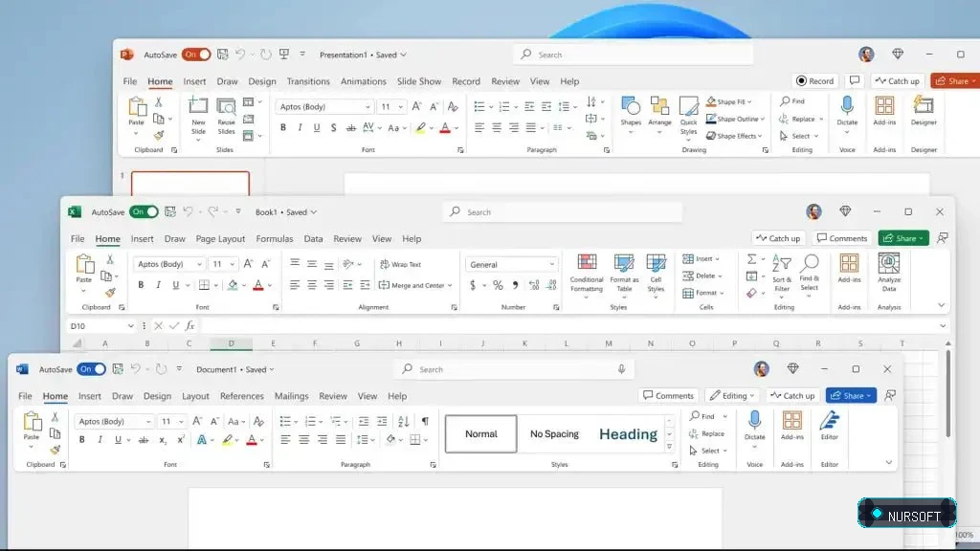
Task: Click Reuse Slides in PowerPoint
Action: coord(226,117)
